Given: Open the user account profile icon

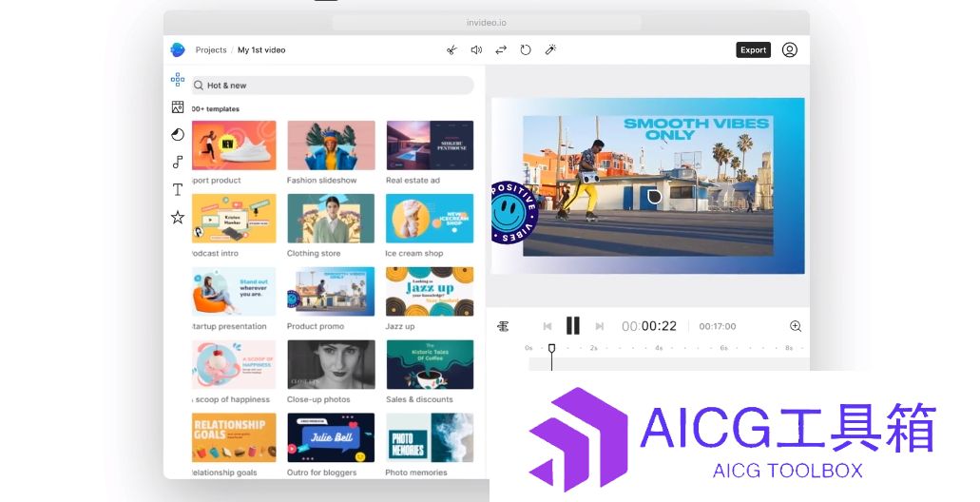Looking at the screenshot, I should click(x=789, y=50).
